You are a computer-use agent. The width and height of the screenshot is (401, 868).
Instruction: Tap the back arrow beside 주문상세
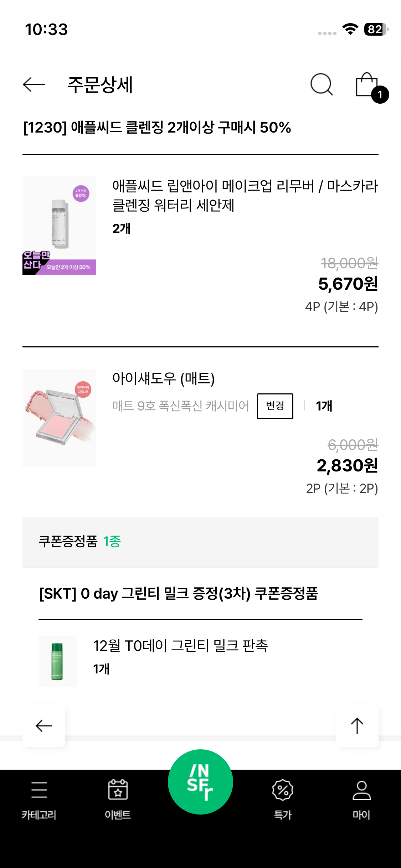(34, 85)
